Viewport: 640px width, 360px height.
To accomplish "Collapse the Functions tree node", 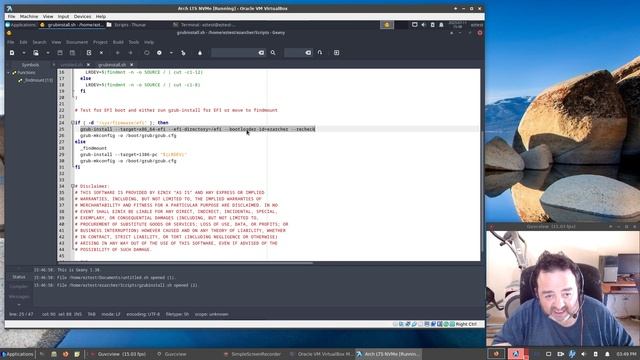I will point(9,73).
